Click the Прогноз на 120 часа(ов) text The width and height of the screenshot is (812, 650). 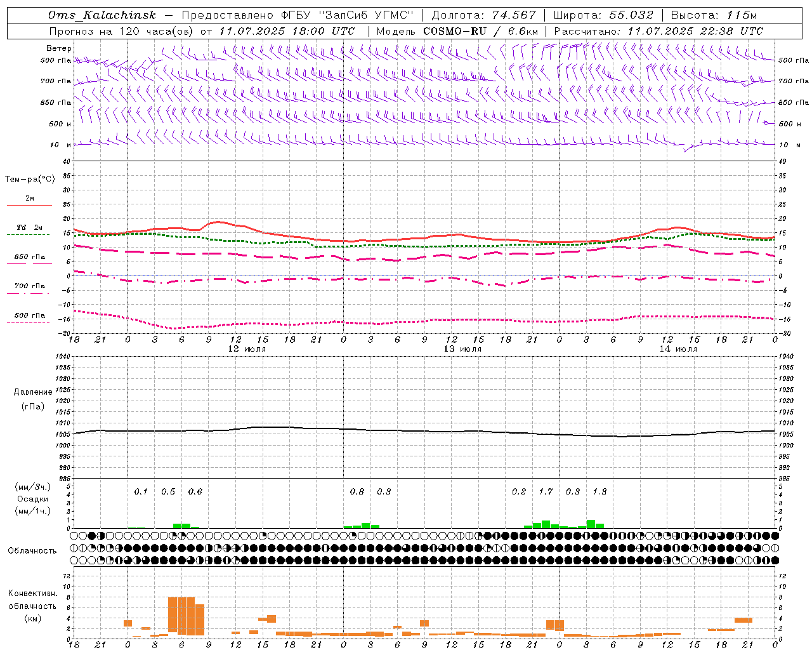coord(122,31)
